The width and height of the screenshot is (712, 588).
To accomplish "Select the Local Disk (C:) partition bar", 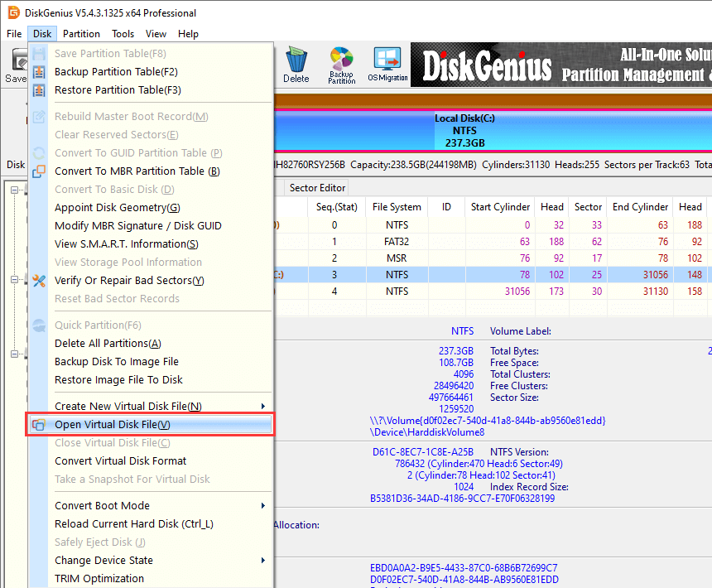I will click(x=464, y=130).
